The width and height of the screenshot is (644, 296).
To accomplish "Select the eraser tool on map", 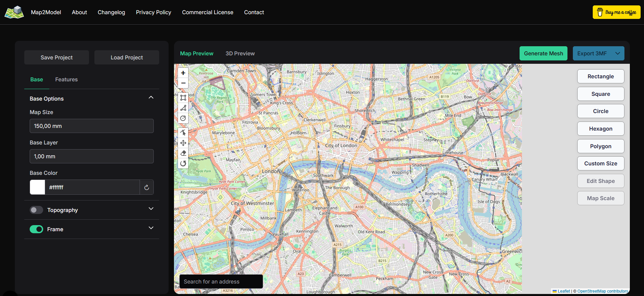I will [183, 153].
